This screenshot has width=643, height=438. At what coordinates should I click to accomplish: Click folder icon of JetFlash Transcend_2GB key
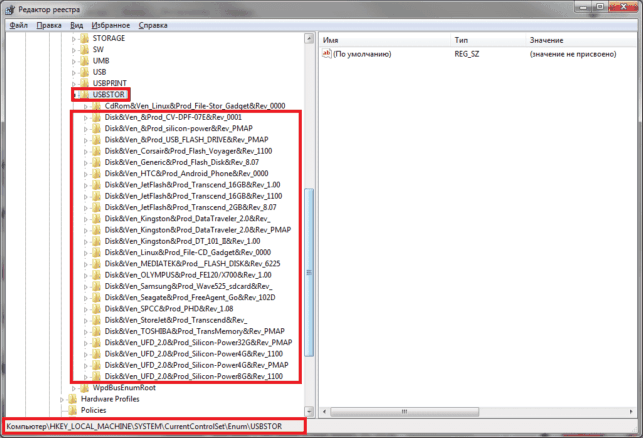pyautogui.click(x=96, y=208)
